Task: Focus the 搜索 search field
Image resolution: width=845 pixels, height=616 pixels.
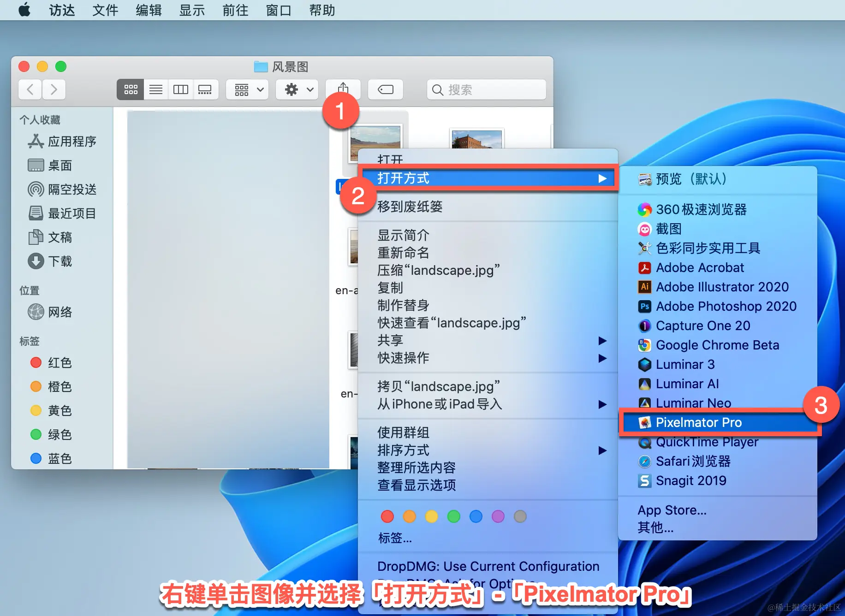Action: pyautogui.click(x=487, y=89)
